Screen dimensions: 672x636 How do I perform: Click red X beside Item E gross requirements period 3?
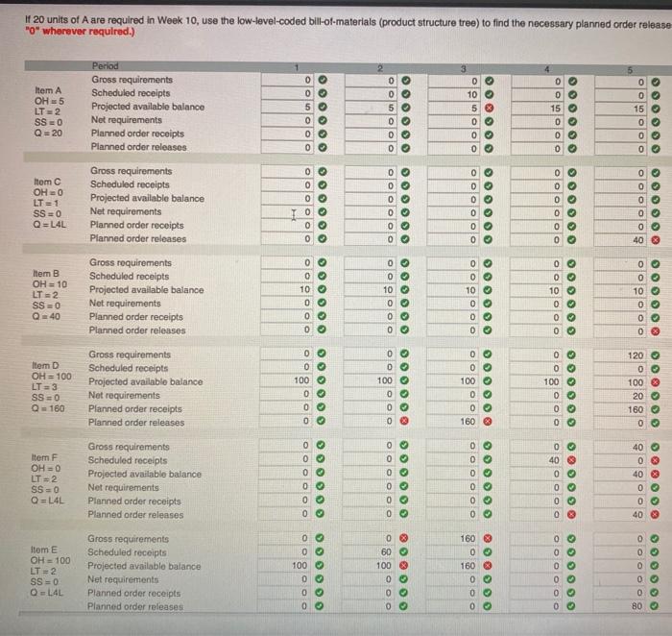[488, 538]
